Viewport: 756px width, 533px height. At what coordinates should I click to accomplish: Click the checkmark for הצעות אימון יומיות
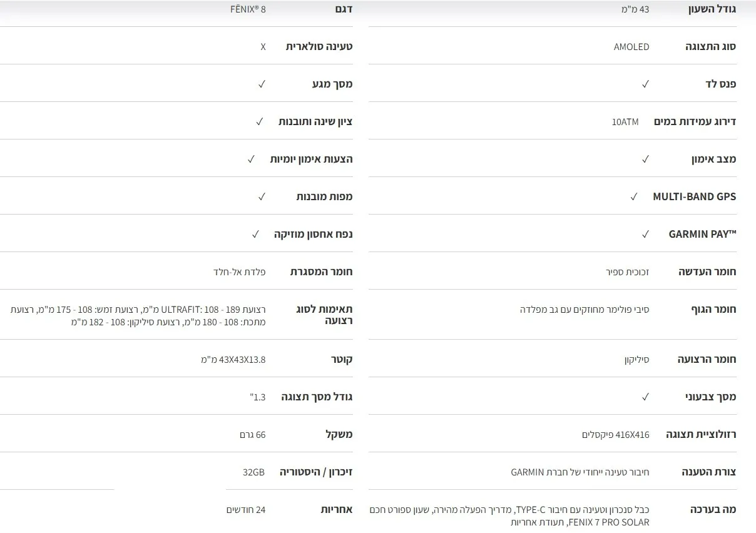(x=251, y=159)
